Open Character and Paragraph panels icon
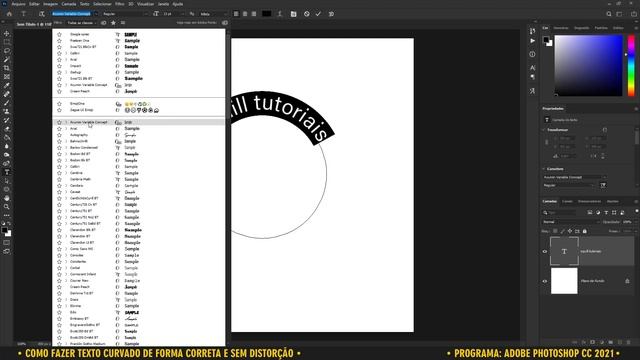The height and width of the screenshot is (360, 640). [293, 14]
